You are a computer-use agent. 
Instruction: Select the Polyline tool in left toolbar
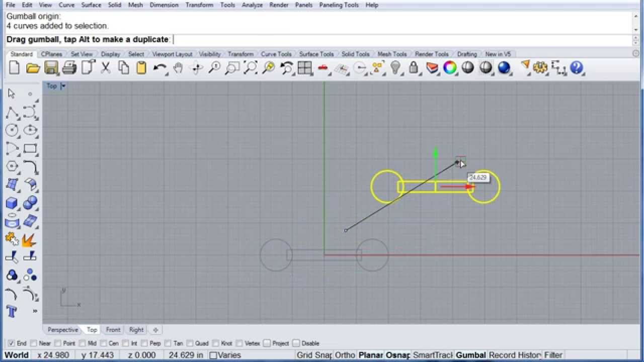pos(12,112)
